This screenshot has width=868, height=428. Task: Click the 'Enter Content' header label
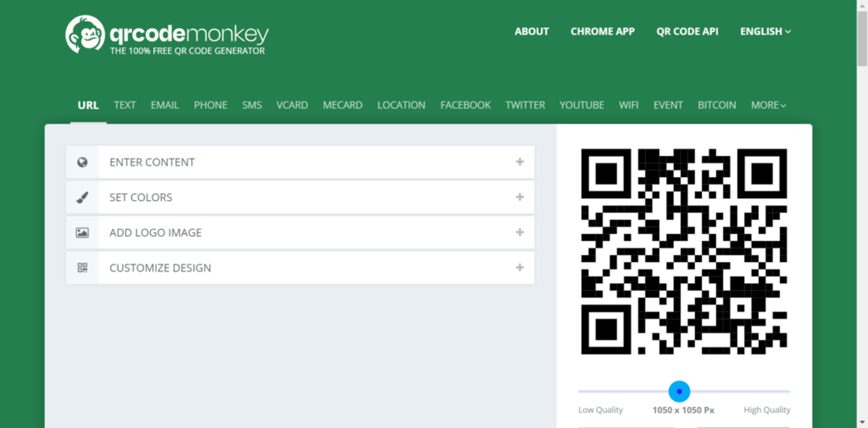click(152, 162)
